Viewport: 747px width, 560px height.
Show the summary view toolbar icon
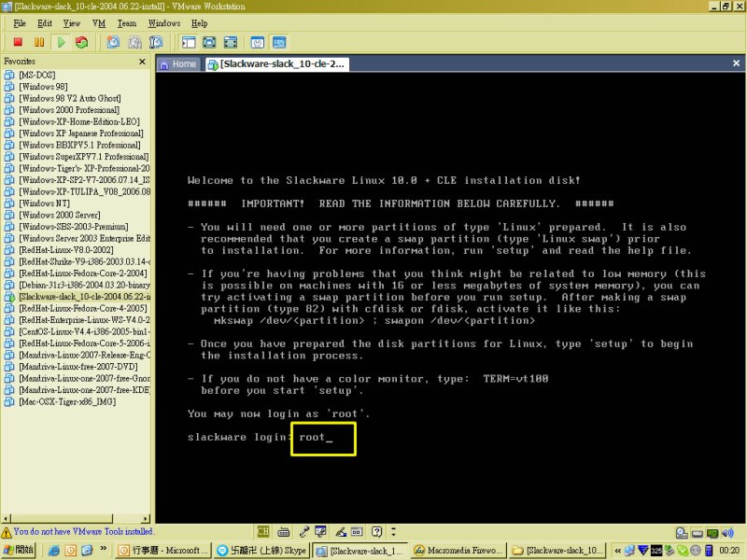click(x=258, y=42)
